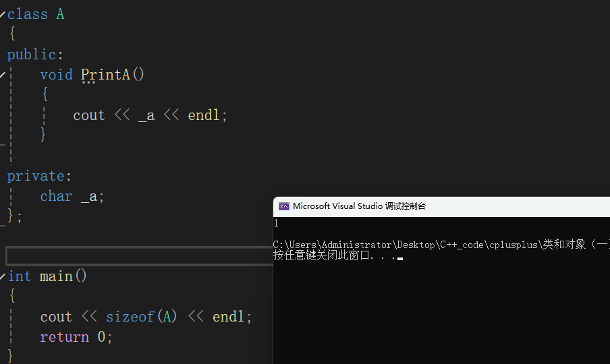Click the 'public:' access specifier
Viewport: 610px width, 364px height.
pos(35,55)
